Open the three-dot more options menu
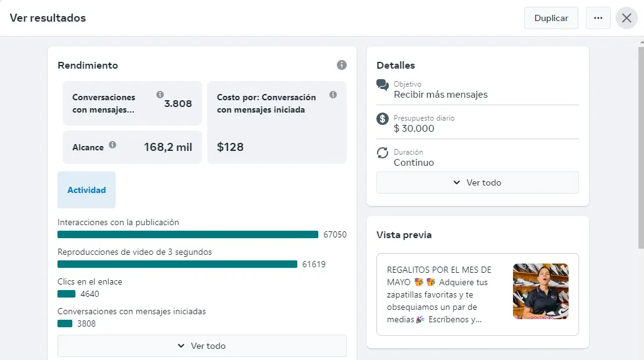 click(x=598, y=18)
